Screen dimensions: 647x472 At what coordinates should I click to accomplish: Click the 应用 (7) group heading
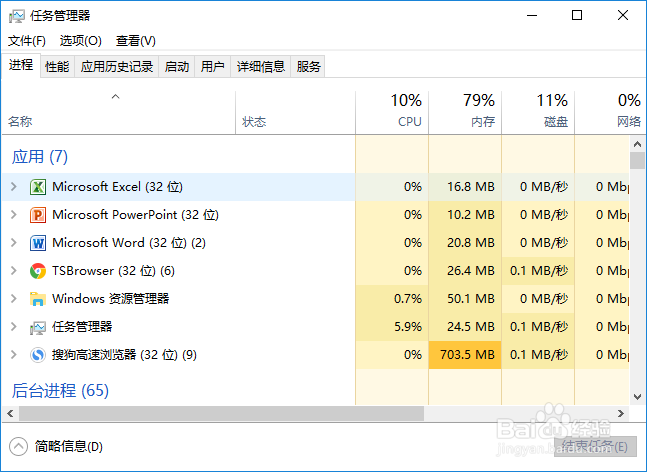tap(40, 157)
